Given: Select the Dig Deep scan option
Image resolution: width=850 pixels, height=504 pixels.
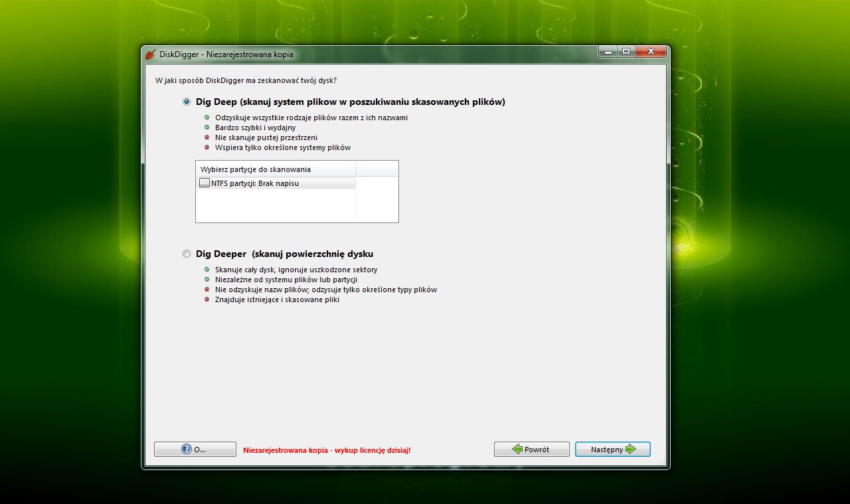Looking at the screenshot, I should [x=187, y=102].
